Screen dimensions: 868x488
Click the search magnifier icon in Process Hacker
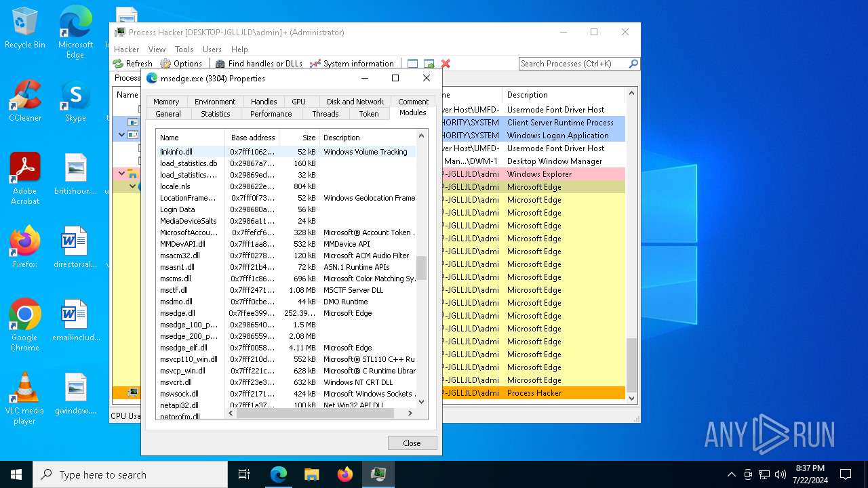(633, 63)
